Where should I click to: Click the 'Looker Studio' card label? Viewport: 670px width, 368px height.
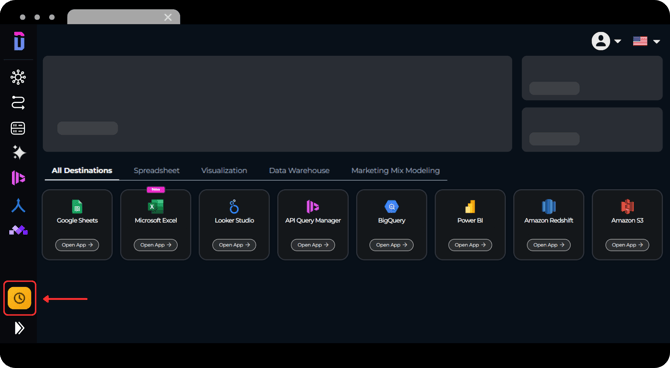(x=234, y=221)
